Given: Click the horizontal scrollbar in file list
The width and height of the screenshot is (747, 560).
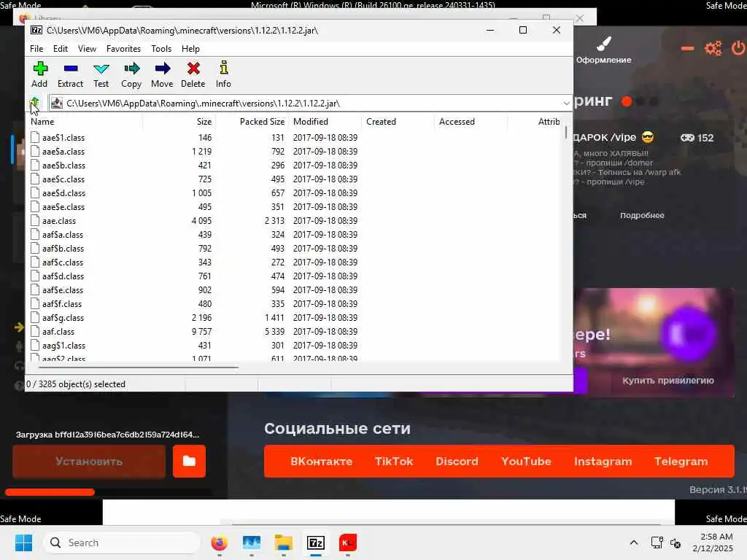Looking at the screenshot, I should click(138, 367).
